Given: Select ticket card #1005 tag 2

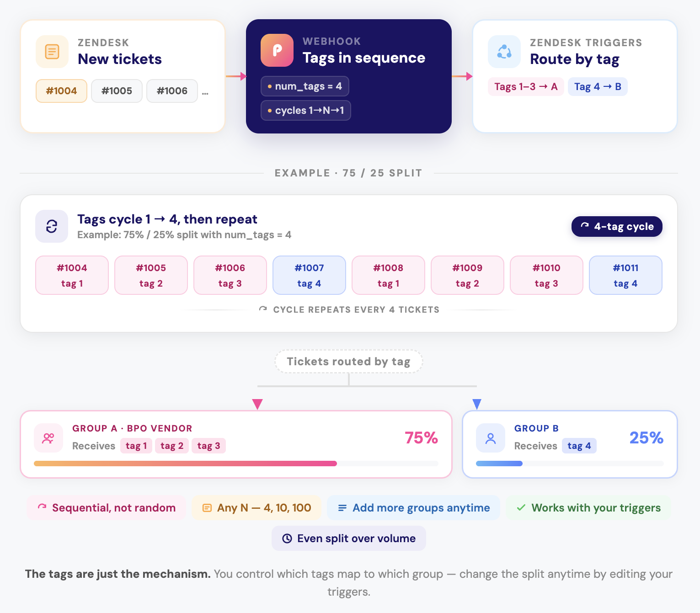Looking at the screenshot, I should click(151, 275).
